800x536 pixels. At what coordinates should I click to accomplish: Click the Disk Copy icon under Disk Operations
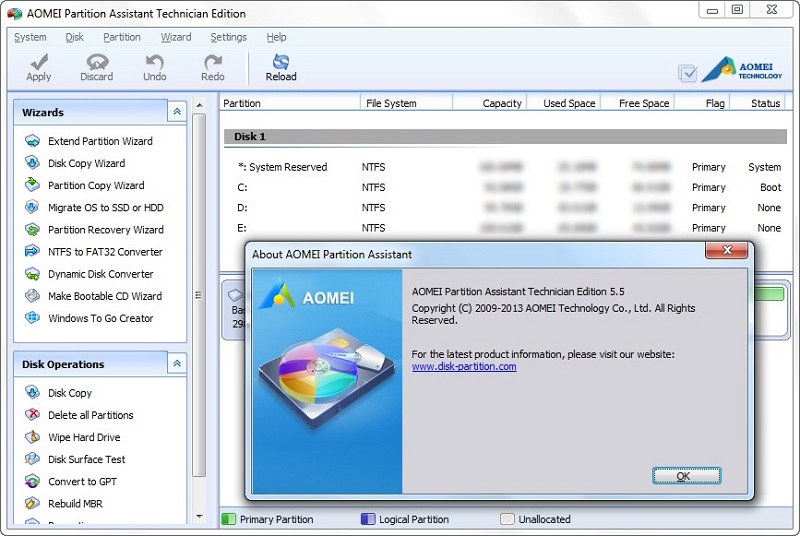(x=32, y=392)
